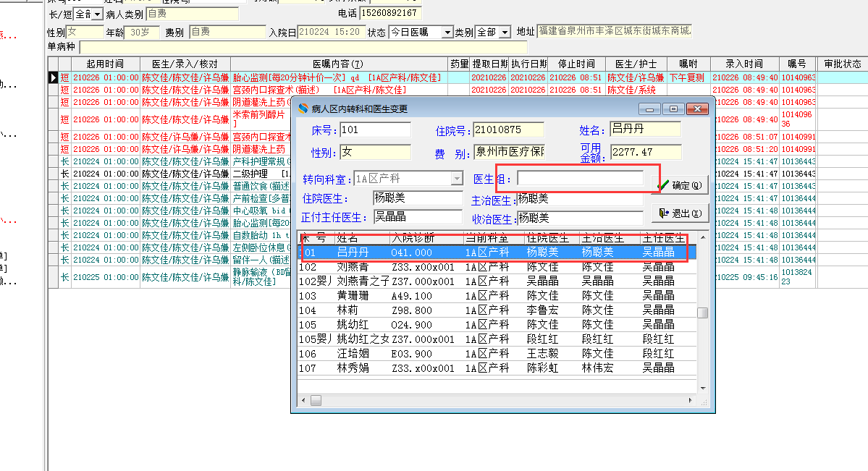The width and height of the screenshot is (868, 471).
Task: Select patient row 刘燕青之子
Action: click(x=497, y=281)
